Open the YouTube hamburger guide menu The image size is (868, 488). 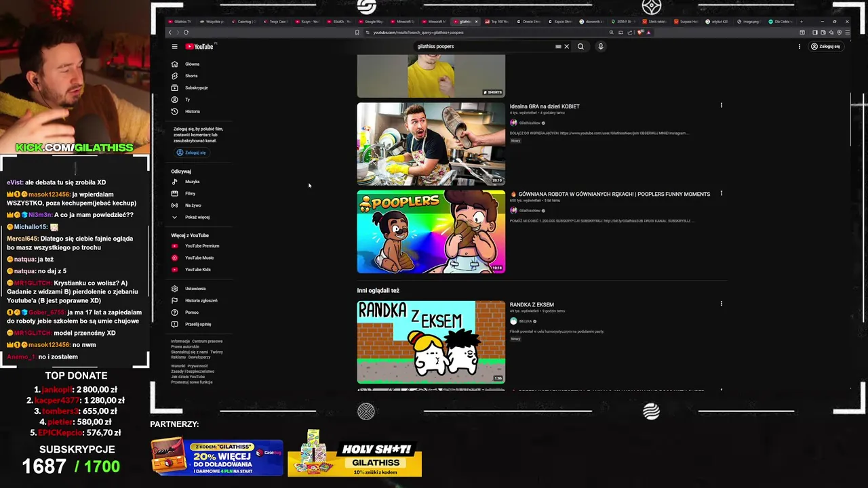click(x=174, y=47)
